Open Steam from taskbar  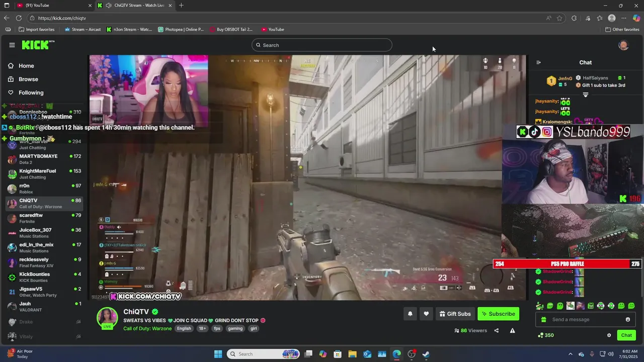(x=426, y=354)
